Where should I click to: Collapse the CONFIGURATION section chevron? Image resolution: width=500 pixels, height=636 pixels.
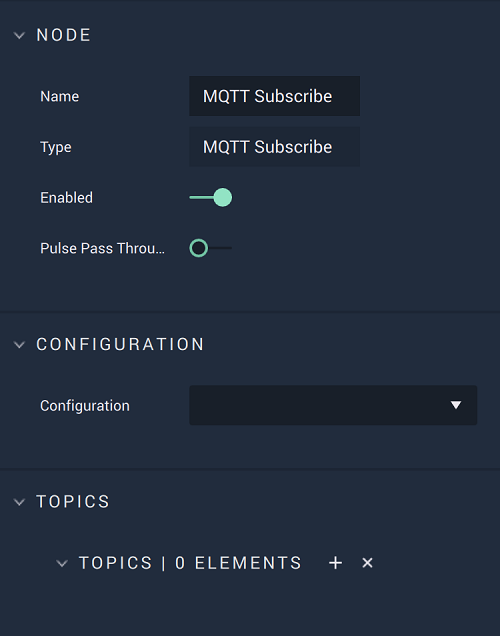click(19, 345)
